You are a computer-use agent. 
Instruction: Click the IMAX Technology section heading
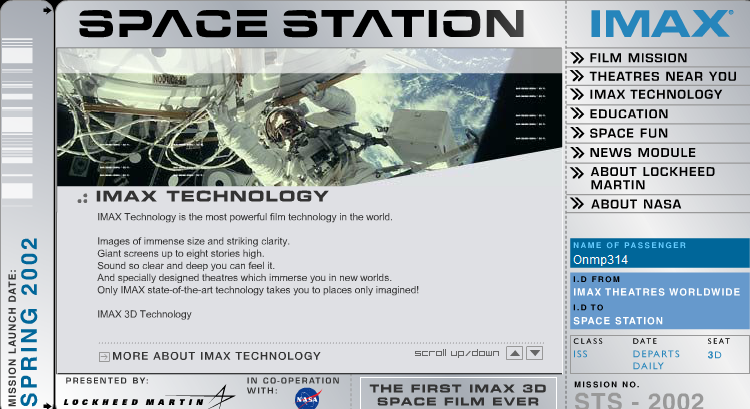click(212, 196)
